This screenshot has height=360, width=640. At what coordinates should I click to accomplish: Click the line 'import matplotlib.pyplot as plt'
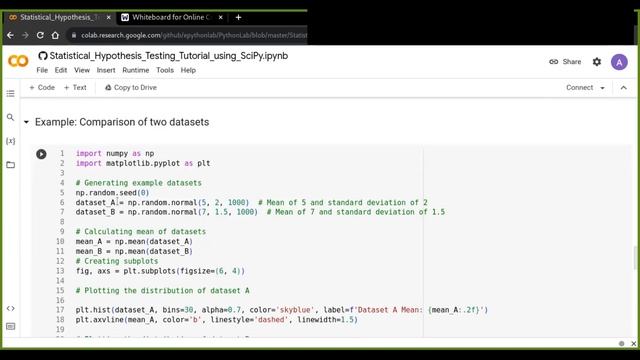143,163
